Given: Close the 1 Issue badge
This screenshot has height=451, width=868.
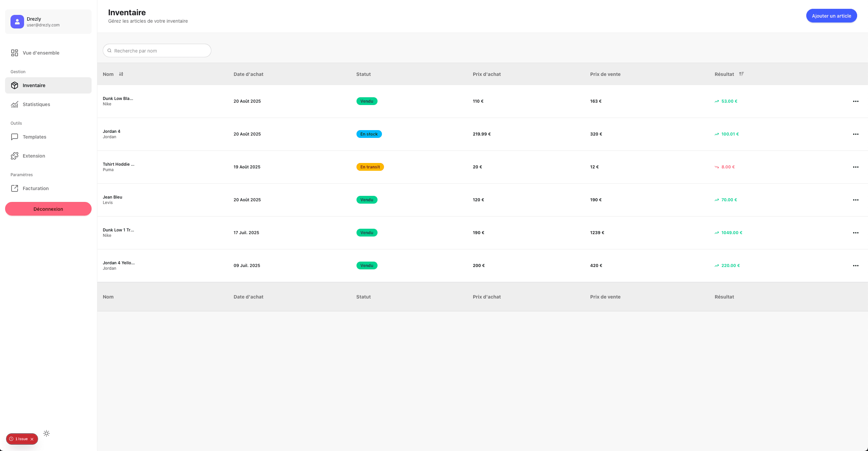Looking at the screenshot, I should [x=32, y=439].
